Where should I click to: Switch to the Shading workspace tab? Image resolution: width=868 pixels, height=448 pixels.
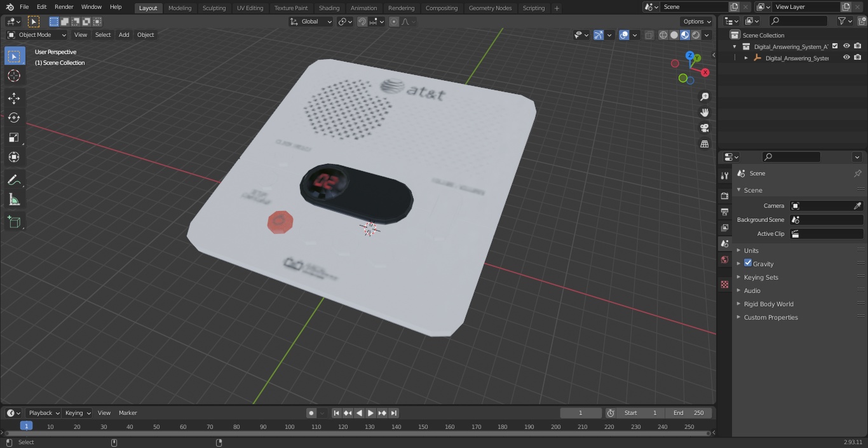pos(329,8)
